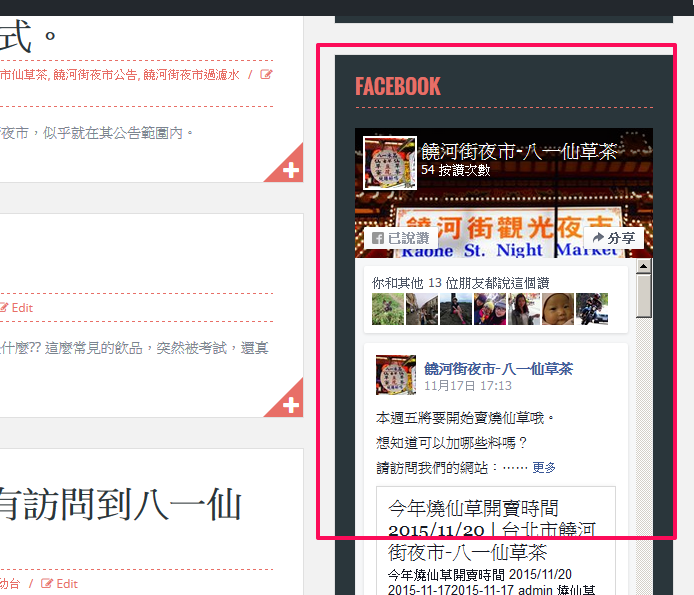
Task: Click the 已說讚 liked button
Action: 399,238
